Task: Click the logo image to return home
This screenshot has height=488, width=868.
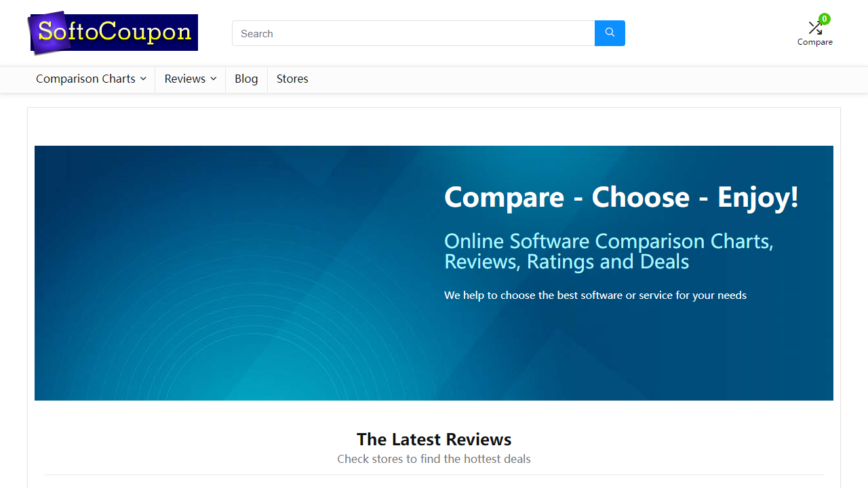Action: (x=112, y=32)
